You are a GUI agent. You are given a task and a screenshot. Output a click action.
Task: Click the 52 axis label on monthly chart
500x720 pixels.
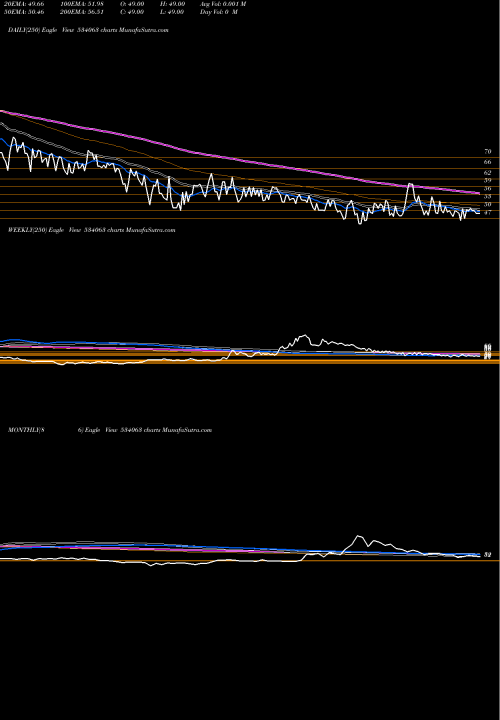coord(488,555)
